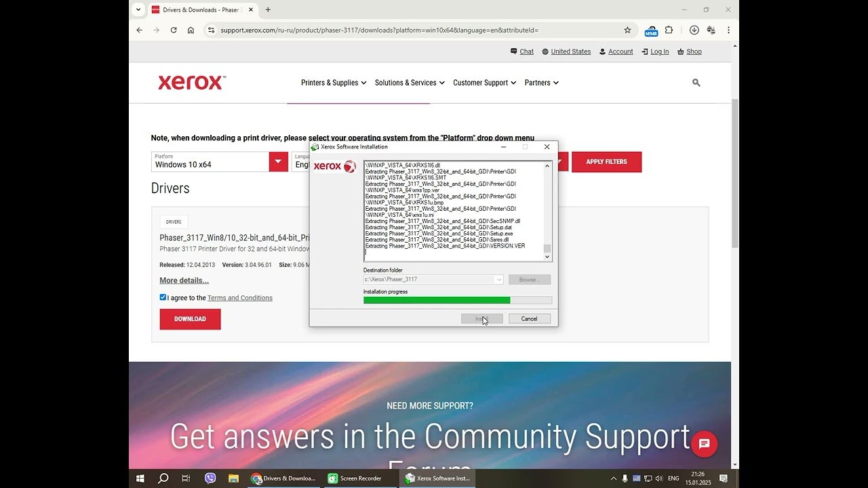Open the tab search chevron in Chrome
The image size is (868, 488).
(x=138, y=9)
